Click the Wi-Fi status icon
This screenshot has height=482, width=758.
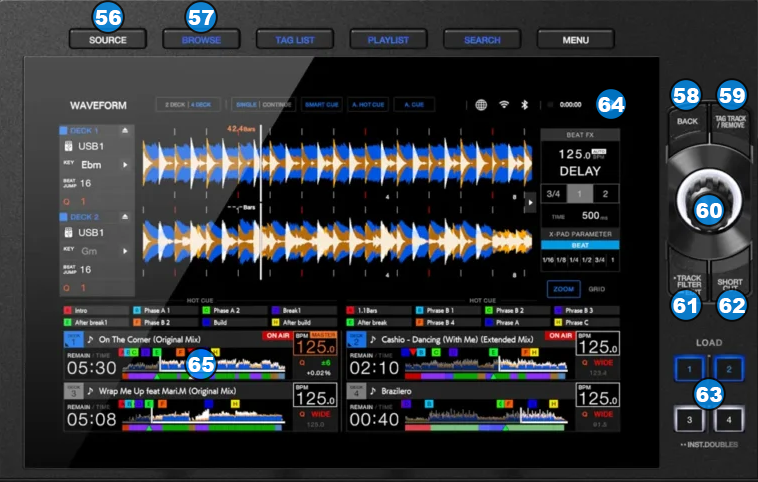[503, 104]
